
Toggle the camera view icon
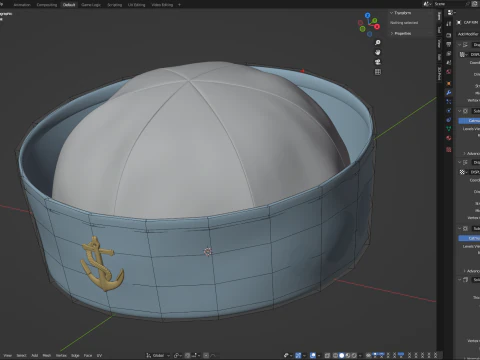tap(378, 62)
